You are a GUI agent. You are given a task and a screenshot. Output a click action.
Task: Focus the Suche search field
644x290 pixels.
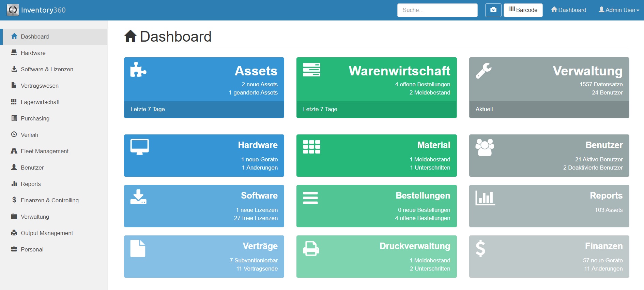click(437, 10)
